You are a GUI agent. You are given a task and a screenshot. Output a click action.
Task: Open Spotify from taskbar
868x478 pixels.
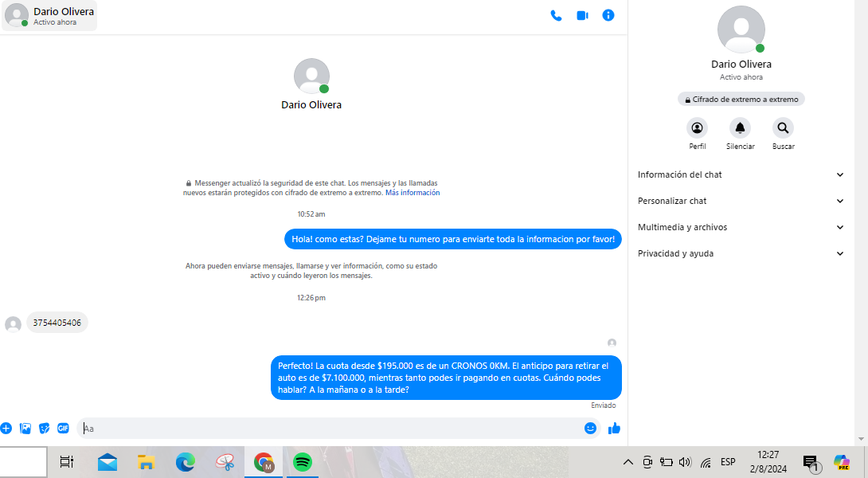click(303, 462)
